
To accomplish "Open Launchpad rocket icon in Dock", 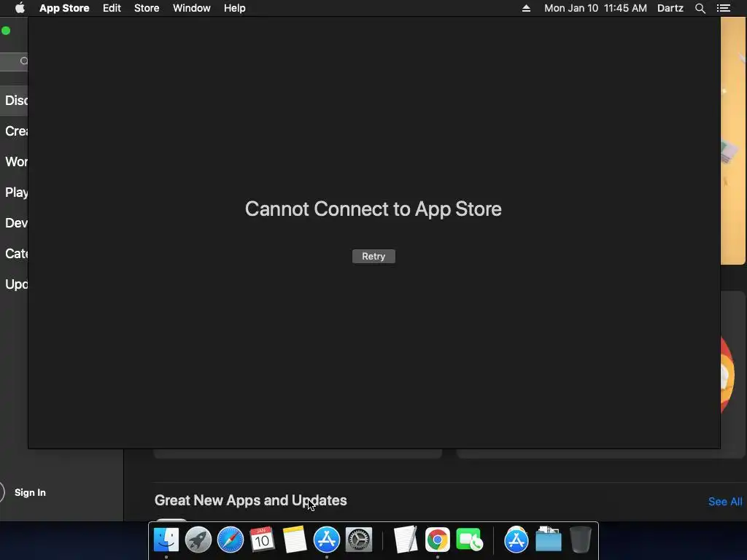I will tap(198, 540).
